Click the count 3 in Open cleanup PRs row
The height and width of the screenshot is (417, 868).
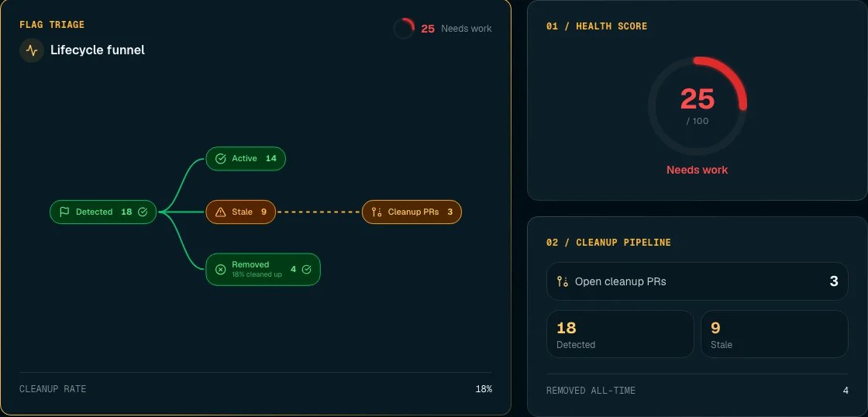point(834,281)
